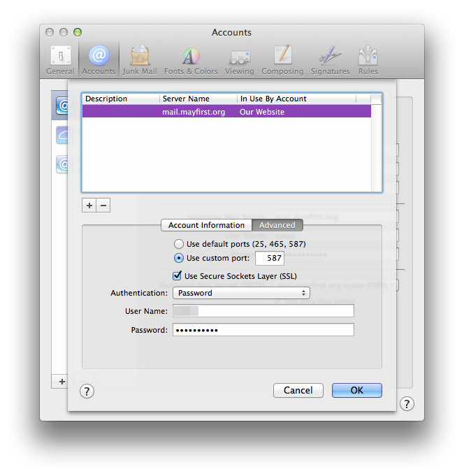Open the Rules preferences pane
464x476 pixels.
[368, 60]
